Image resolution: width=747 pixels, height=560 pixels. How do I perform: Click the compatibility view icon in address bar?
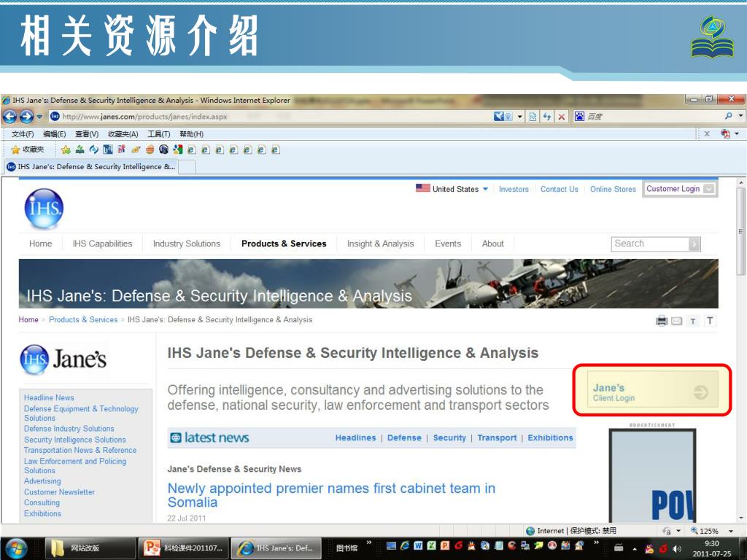[533, 116]
